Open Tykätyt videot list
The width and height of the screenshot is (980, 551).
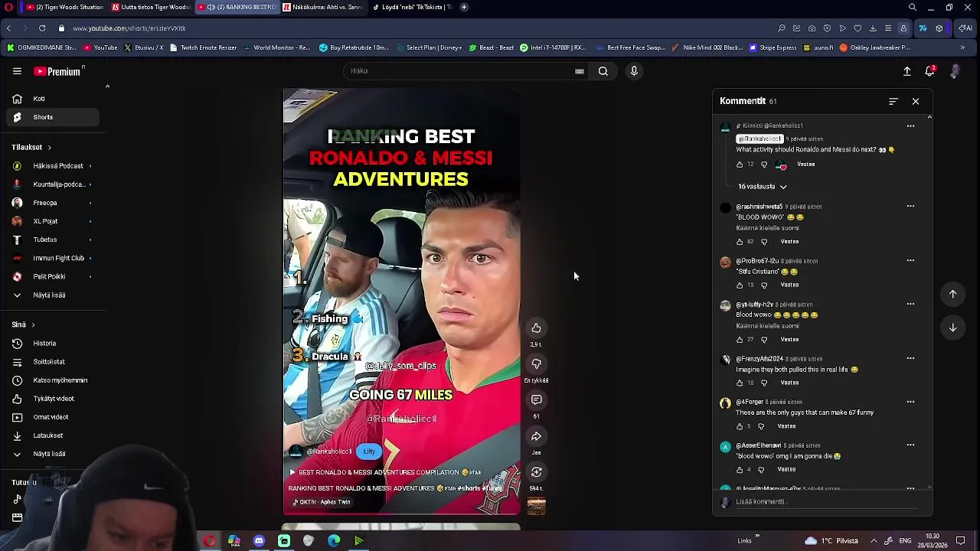pyautogui.click(x=53, y=399)
